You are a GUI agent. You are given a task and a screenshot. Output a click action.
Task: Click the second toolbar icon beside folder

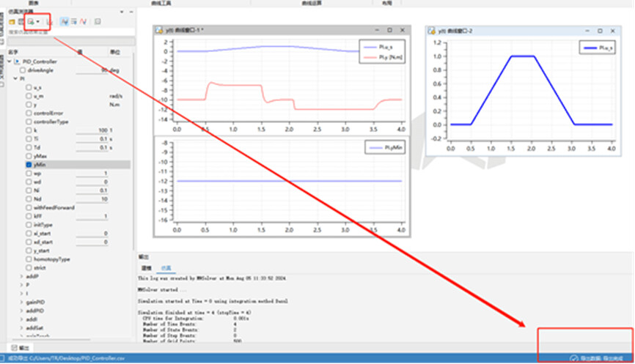pos(21,22)
